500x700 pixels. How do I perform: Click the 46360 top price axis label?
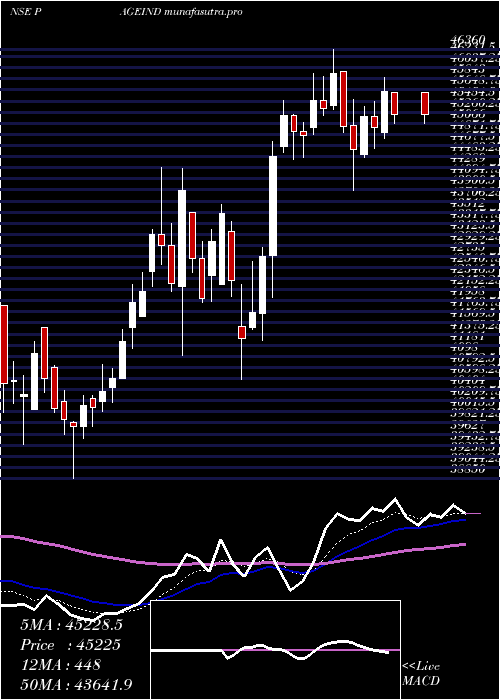(x=469, y=41)
